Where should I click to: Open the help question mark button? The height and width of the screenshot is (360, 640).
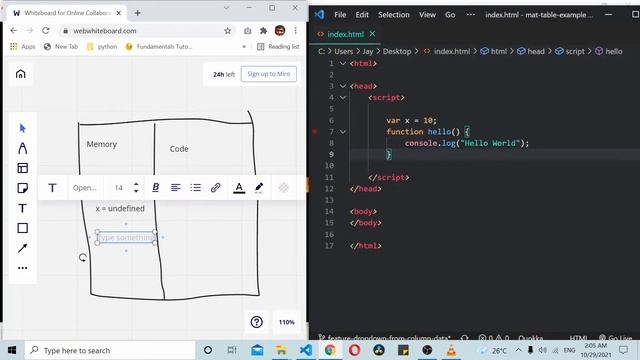click(256, 322)
